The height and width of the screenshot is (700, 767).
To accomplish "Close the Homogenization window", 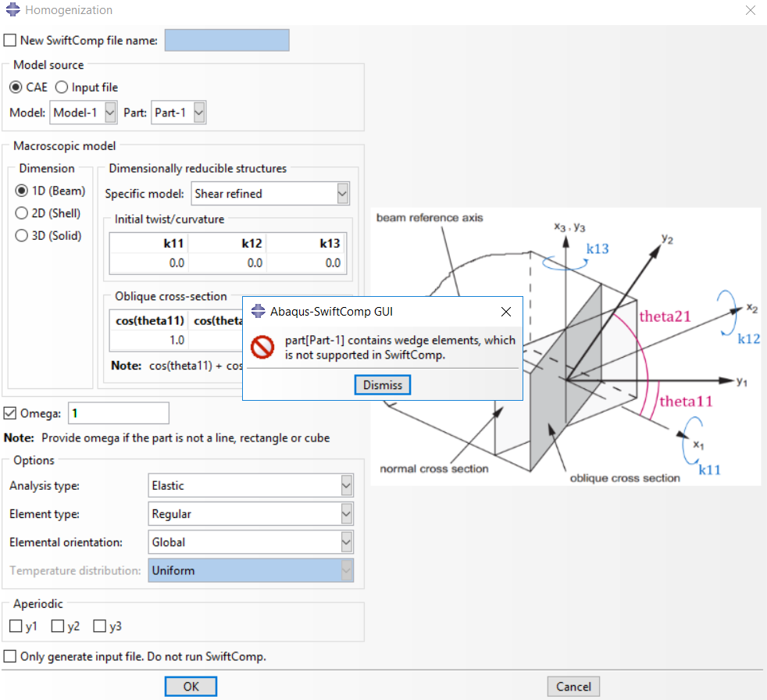I will tap(751, 10).
